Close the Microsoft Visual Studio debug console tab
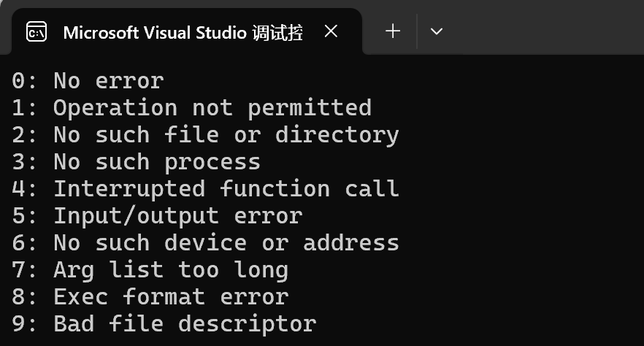The width and height of the screenshot is (644, 346). tap(331, 31)
